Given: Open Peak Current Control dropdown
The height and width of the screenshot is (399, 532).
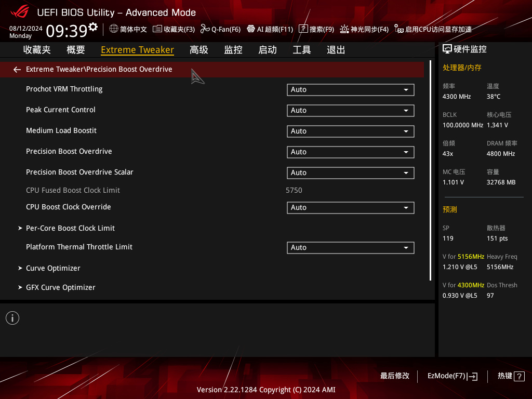Looking at the screenshot, I should point(351,110).
